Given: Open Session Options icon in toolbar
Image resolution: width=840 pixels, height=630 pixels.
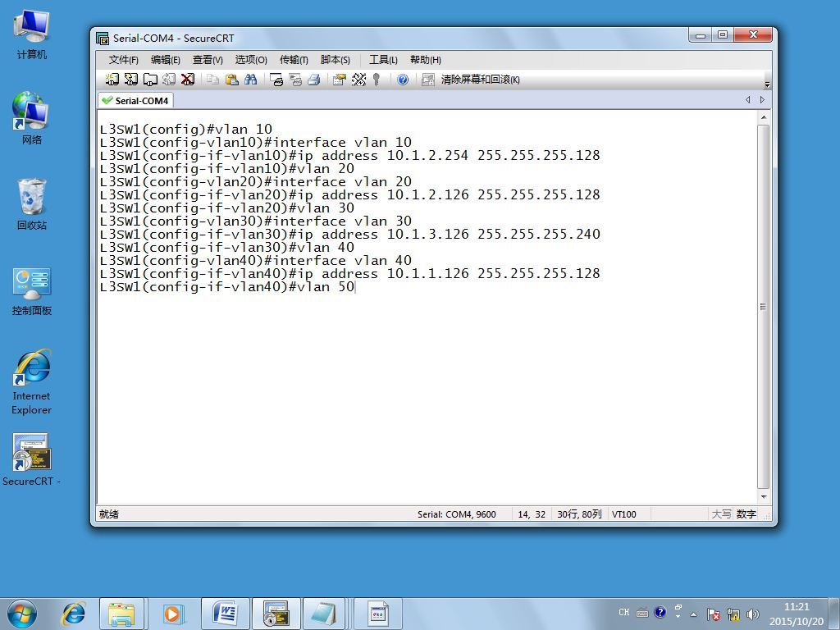Looking at the screenshot, I should [339, 80].
